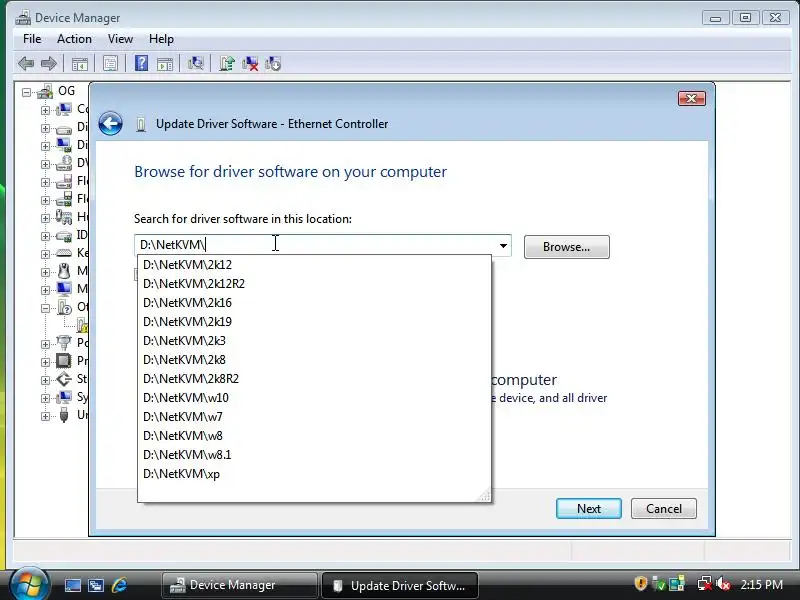Select D:\NetKVM\2k8 from suggestions
The image size is (800, 600).
pos(314,360)
